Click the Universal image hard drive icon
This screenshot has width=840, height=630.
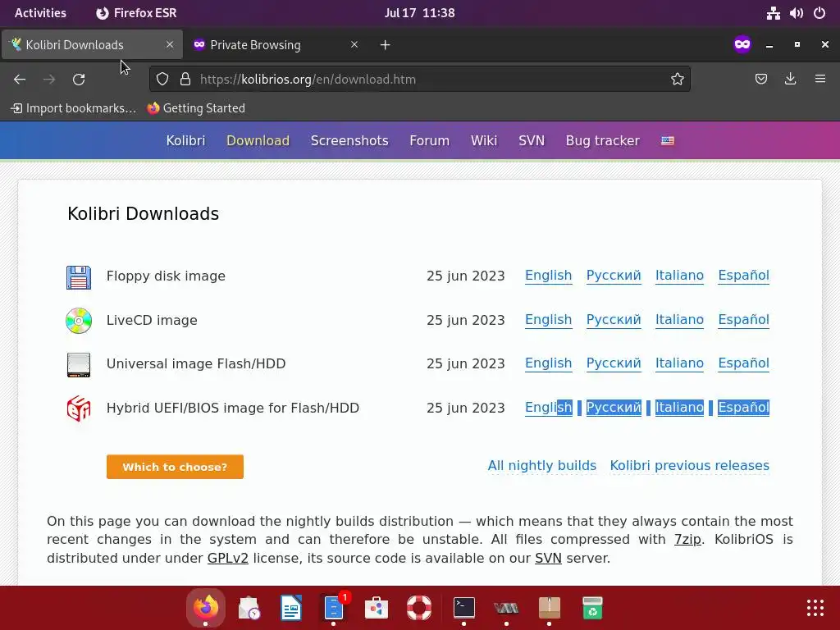click(x=79, y=365)
